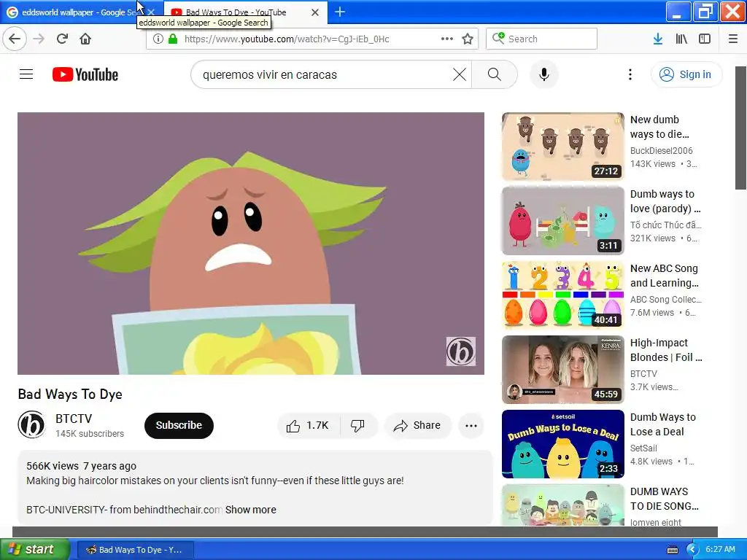Open a new browser tab
This screenshot has height=560, width=747.
point(340,12)
